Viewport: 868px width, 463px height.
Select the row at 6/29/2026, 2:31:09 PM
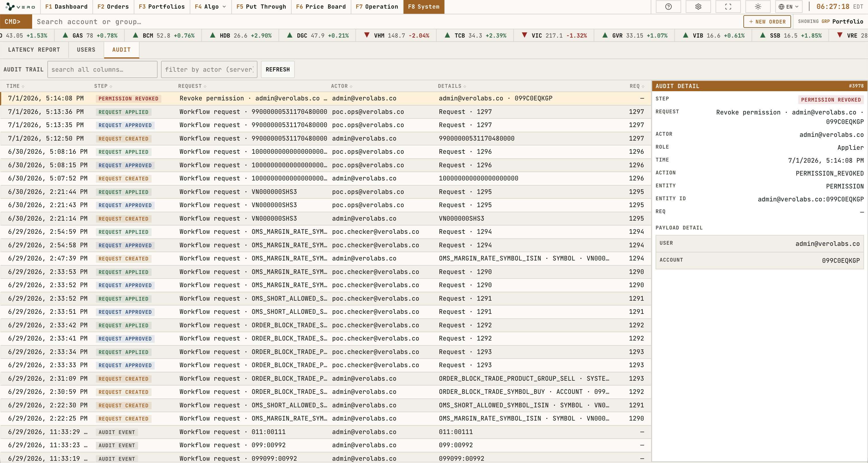[326, 379]
